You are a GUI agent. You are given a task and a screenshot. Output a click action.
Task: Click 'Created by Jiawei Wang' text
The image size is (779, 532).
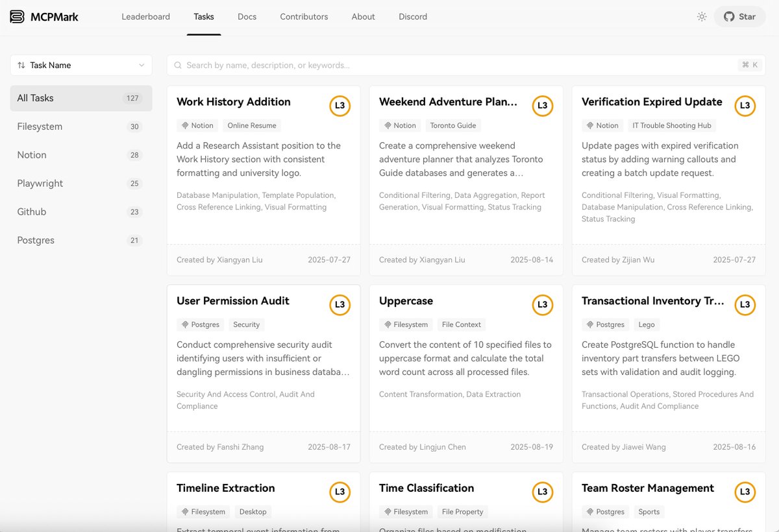pos(624,447)
